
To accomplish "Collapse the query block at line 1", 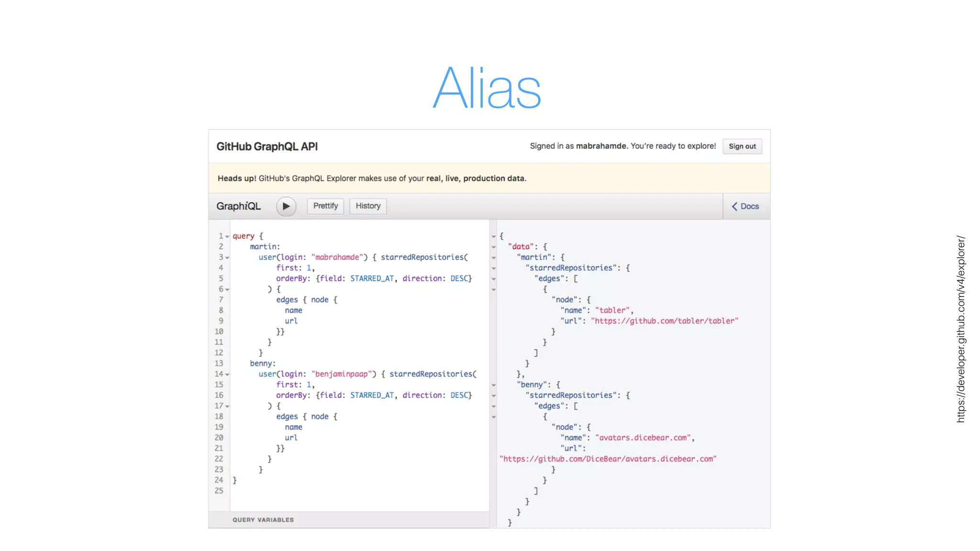I will tap(227, 236).
